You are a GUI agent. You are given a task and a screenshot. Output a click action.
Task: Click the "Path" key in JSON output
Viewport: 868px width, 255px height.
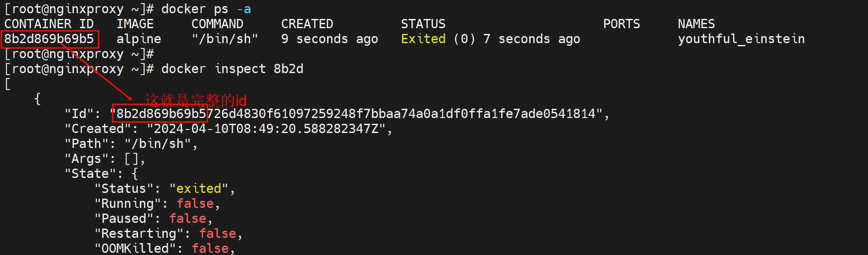pos(86,144)
